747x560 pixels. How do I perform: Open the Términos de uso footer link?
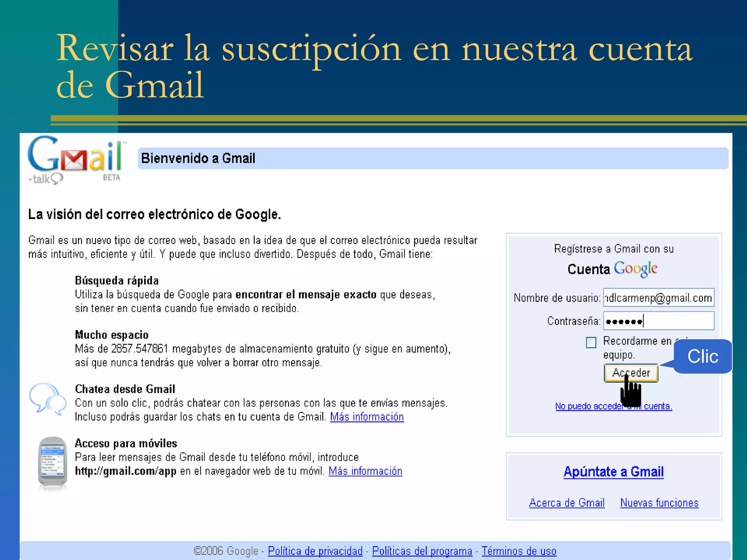(x=519, y=551)
